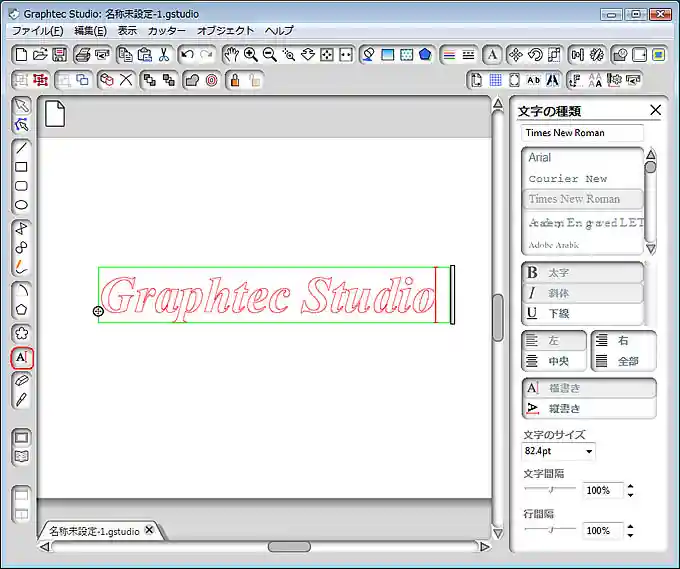Choose Times New Roman in font list
680x569 pixels.
[583, 199]
